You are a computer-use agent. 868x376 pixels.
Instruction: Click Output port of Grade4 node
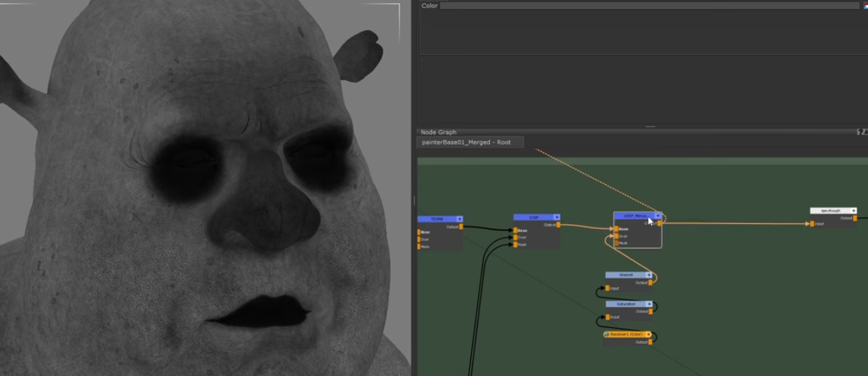(x=650, y=283)
